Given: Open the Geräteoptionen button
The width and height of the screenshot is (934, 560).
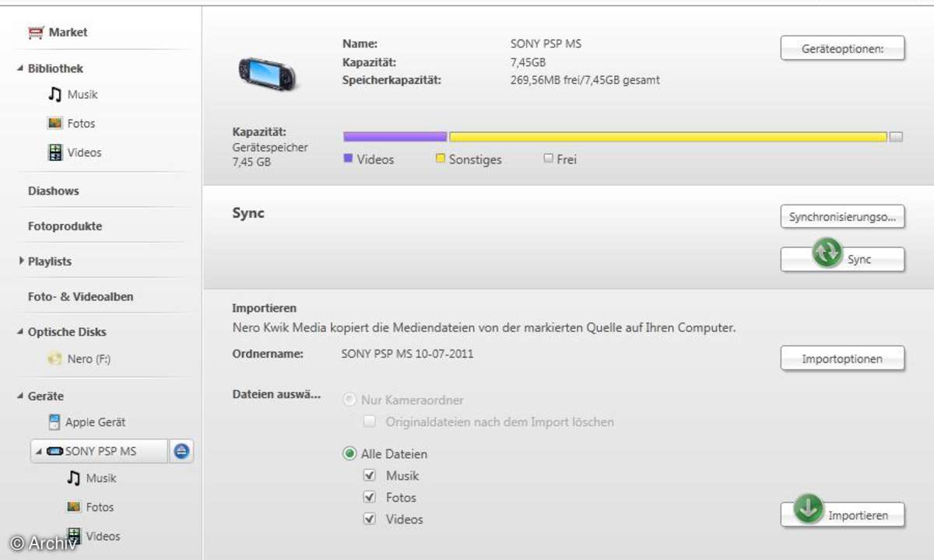Looking at the screenshot, I should [843, 48].
